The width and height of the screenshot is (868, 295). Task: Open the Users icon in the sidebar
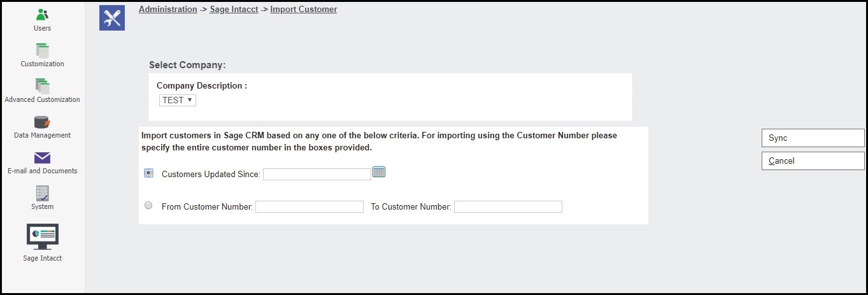(x=42, y=14)
